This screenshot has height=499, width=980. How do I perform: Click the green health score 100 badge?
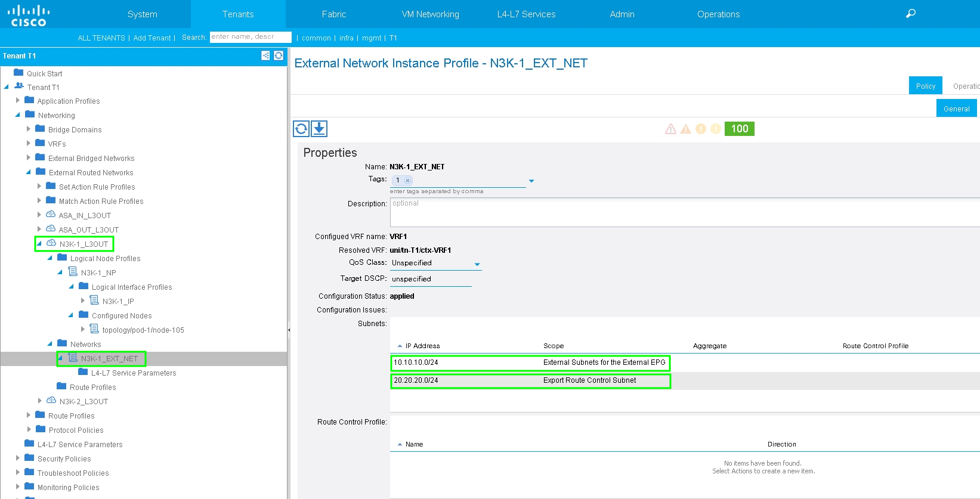pyautogui.click(x=739, y=129)
